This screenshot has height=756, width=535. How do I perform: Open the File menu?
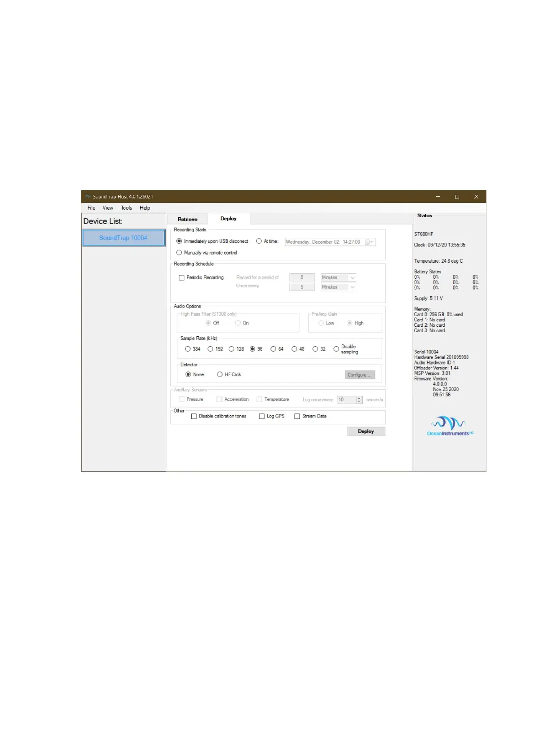pos(91,208)
